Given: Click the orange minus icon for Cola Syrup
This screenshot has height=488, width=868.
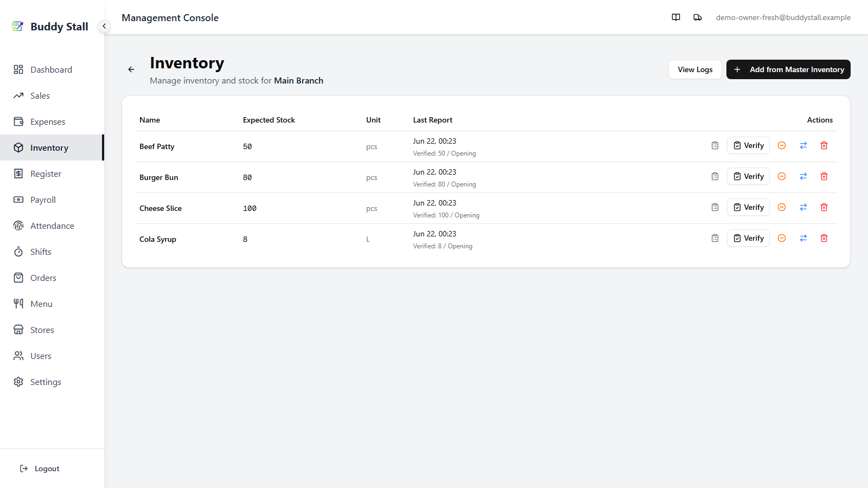Looking at the screenshot, I should [x=782, y=238].
